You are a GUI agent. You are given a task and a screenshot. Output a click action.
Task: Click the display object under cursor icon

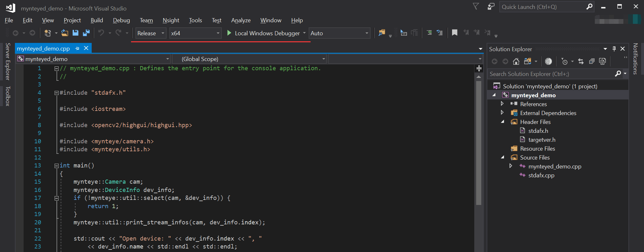click(x=404, y=33)
